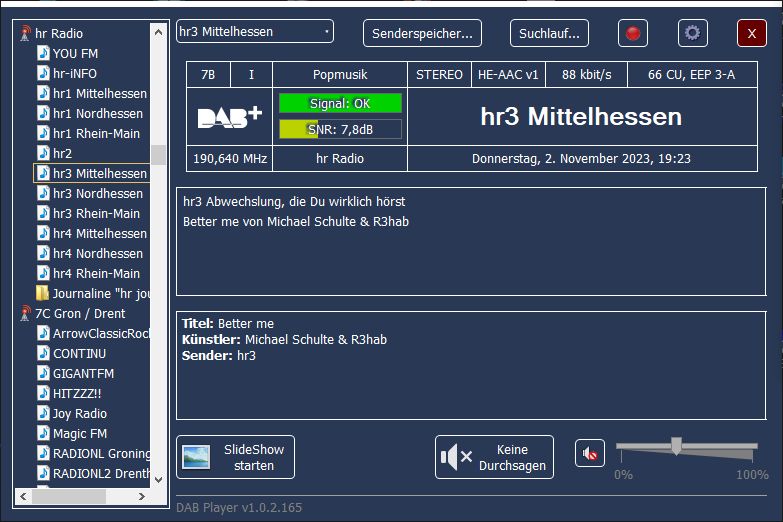This screenshot has width=783, height=522.
Task: Start station scan with Suchlauf button
Action: (x=549, y=33)
